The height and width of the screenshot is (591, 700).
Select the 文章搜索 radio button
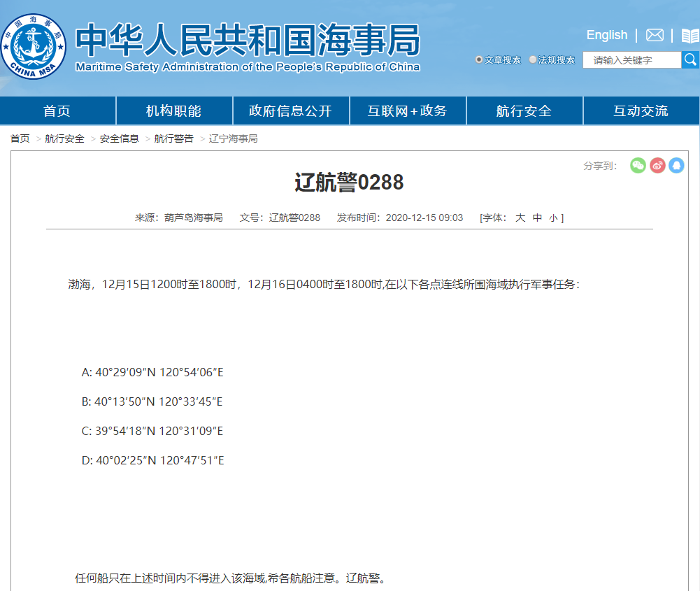tap(478, 59)
